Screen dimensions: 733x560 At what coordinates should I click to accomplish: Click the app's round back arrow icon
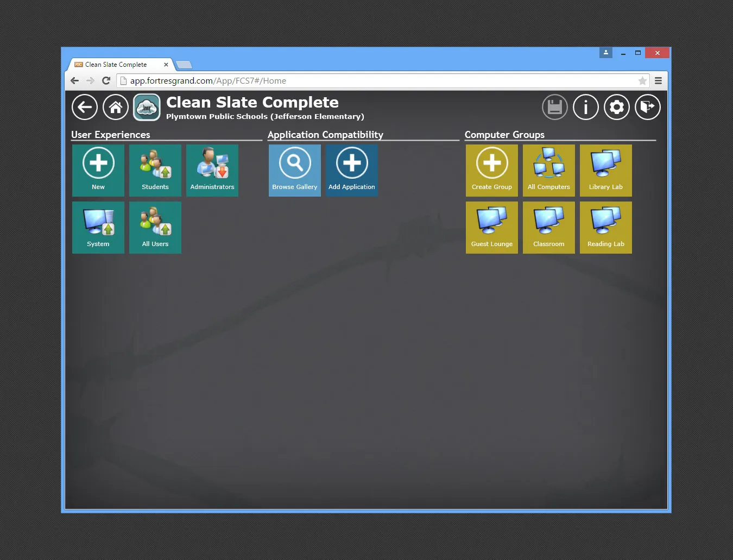pos(85,107)
